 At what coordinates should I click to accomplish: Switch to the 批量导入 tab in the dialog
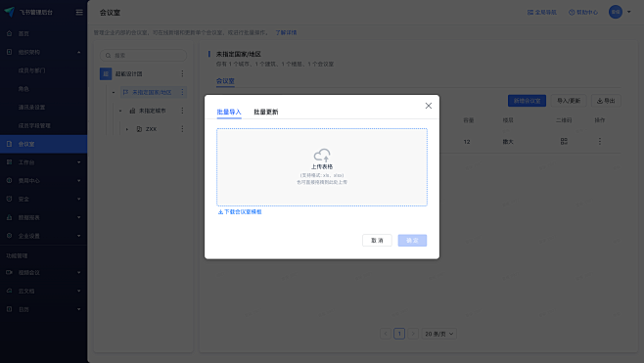229,112
